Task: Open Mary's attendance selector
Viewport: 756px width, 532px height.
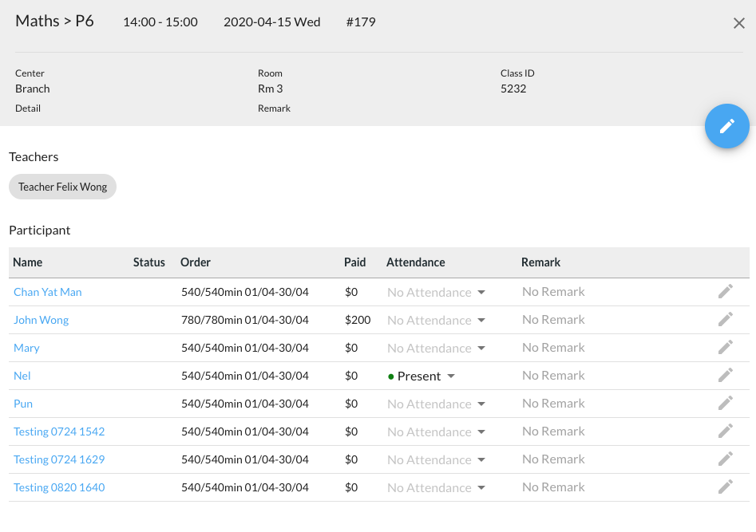Action: 437,349
